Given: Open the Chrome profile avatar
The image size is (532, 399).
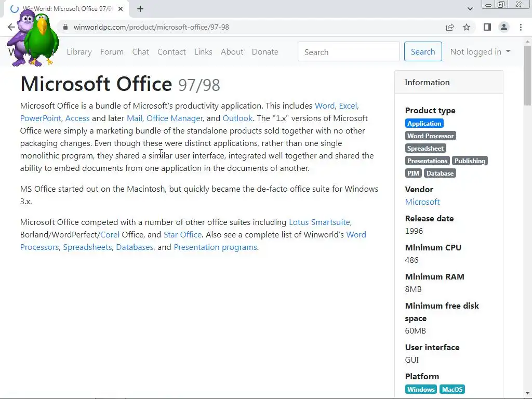Looking at the screenshot, I should click(504, 27).
